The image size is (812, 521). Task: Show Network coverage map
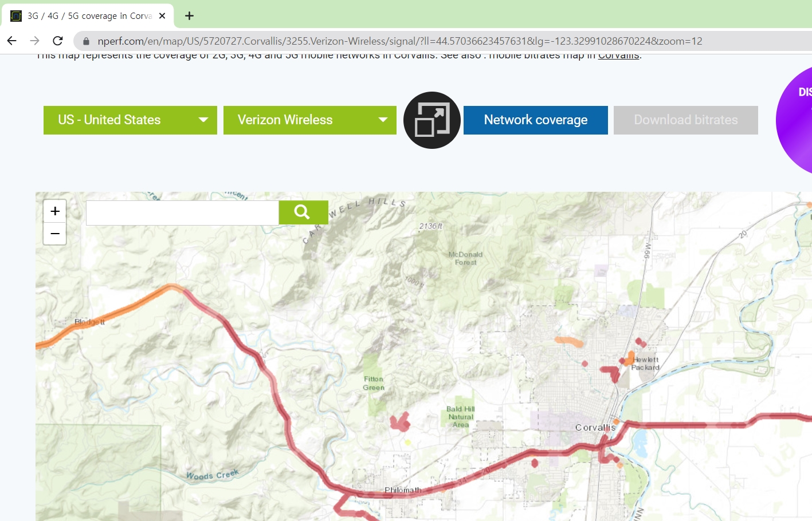point(536,120)
